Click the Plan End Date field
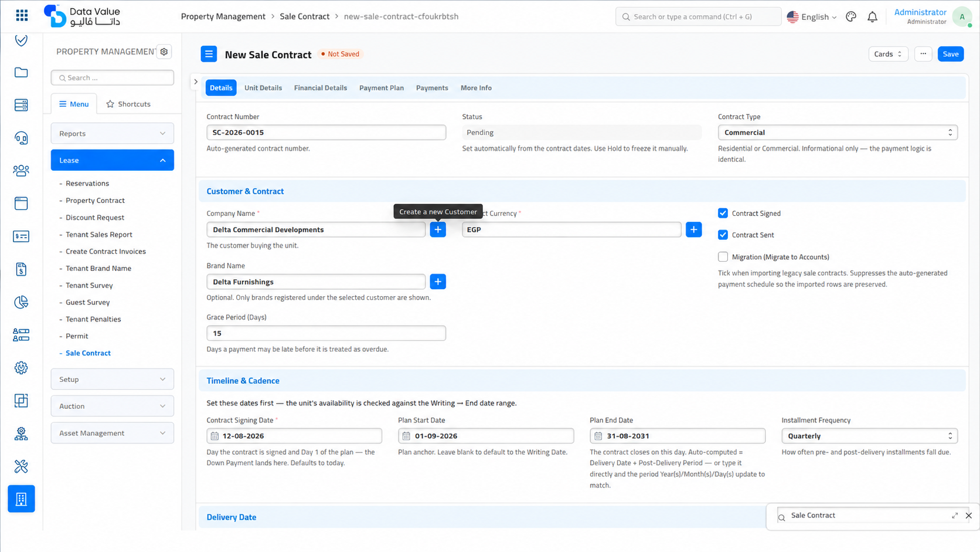This screenshot has width=980, height=552. tap(678, 436)
